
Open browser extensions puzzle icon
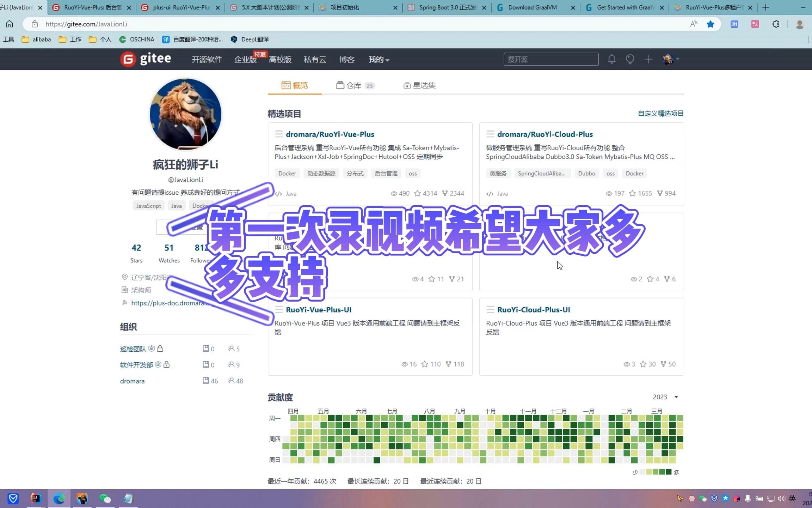[x=776, y=24]
